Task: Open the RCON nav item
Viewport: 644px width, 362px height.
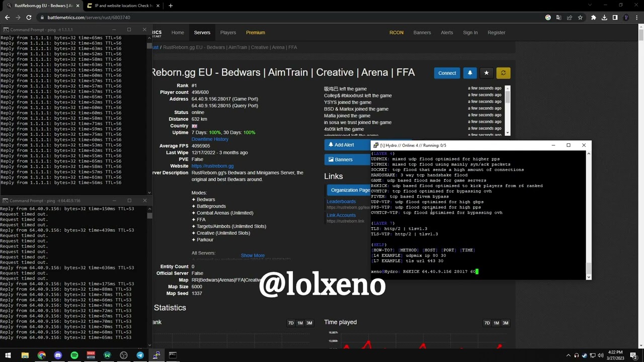Action: tap(396, 33)
